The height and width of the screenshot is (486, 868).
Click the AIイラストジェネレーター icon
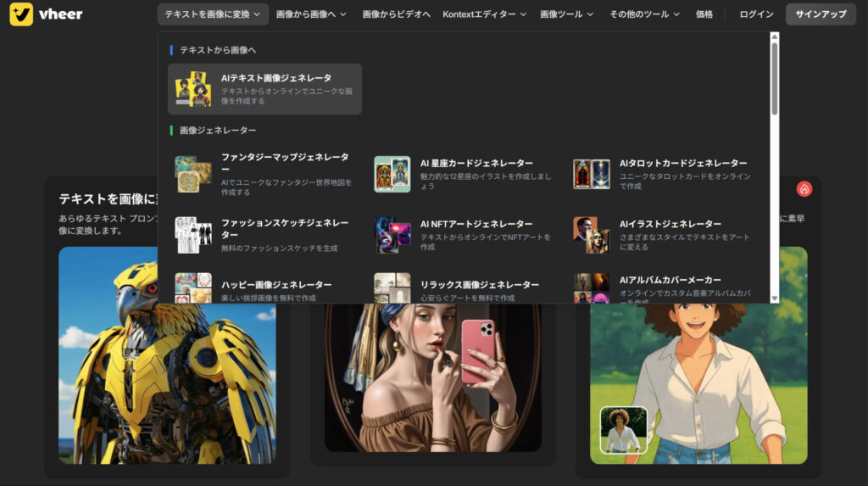click(591, 235)
